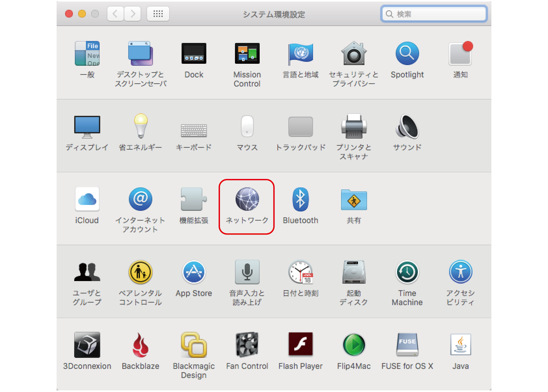Open Bluetooth preferences pane
Image resolution: width=548 pixels, height=392 pixels.
pyautogui.click(x=300, y=199)
